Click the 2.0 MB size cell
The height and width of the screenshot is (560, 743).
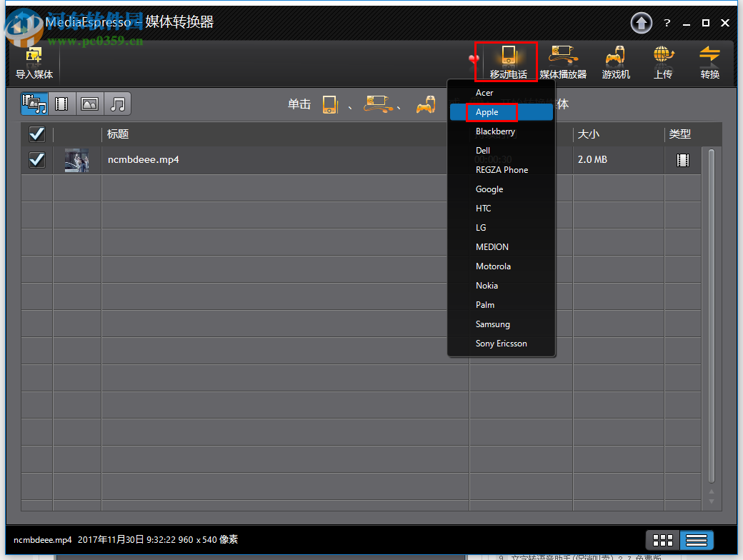592,160
